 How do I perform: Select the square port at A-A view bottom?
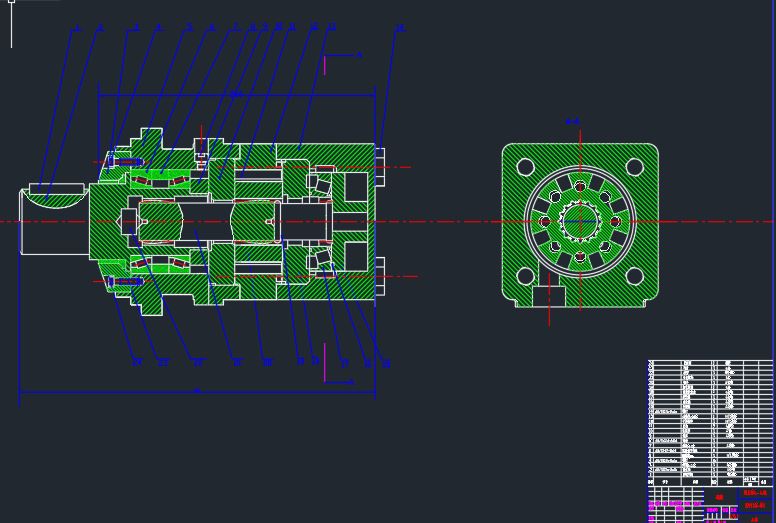click(549, 296)
